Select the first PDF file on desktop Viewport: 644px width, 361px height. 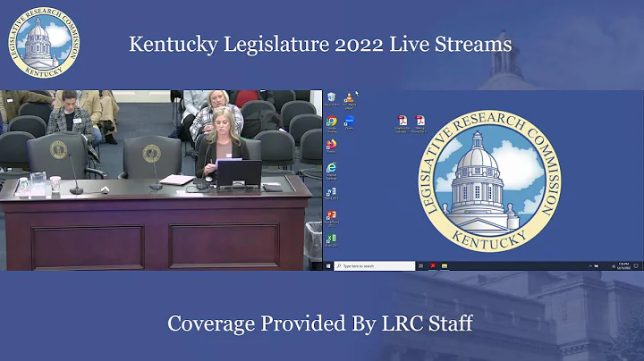click(402, 124)
